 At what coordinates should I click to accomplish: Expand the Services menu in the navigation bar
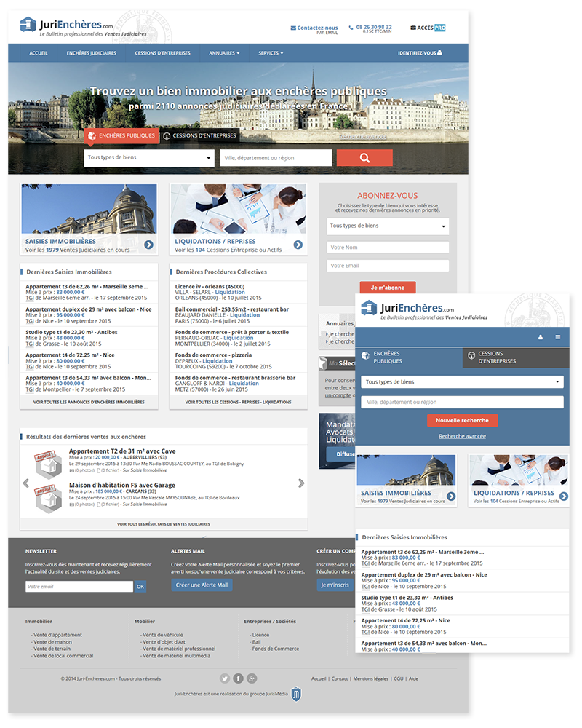tap(271, 53)
